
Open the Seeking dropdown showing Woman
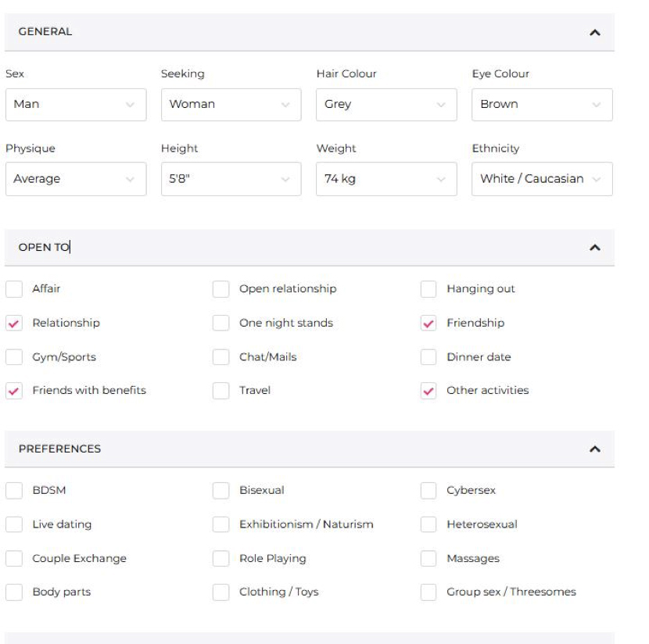pyautogui.click(x=231, y=105)
